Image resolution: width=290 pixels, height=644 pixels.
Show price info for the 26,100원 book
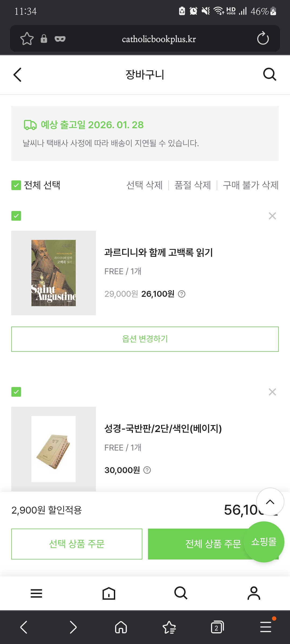click(x=182, y=294)
